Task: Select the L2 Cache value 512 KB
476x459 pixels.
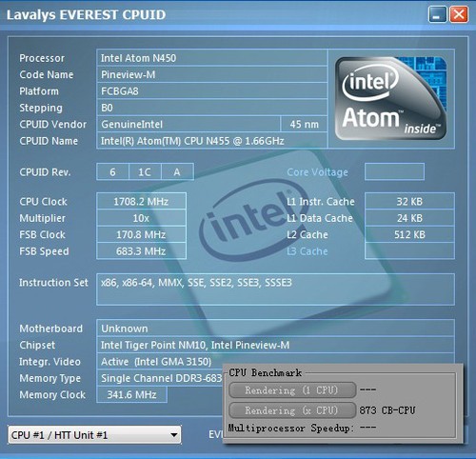Action: [409, 234]
